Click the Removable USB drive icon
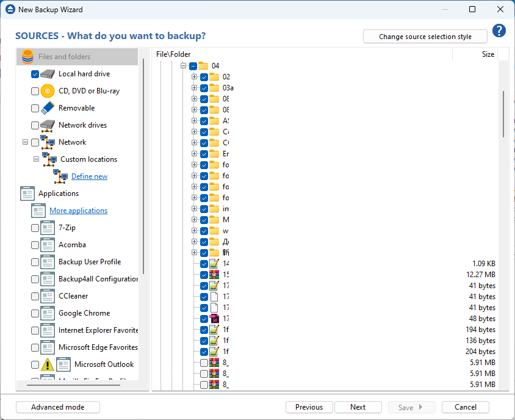515x420 pixels. coord(48,108)
